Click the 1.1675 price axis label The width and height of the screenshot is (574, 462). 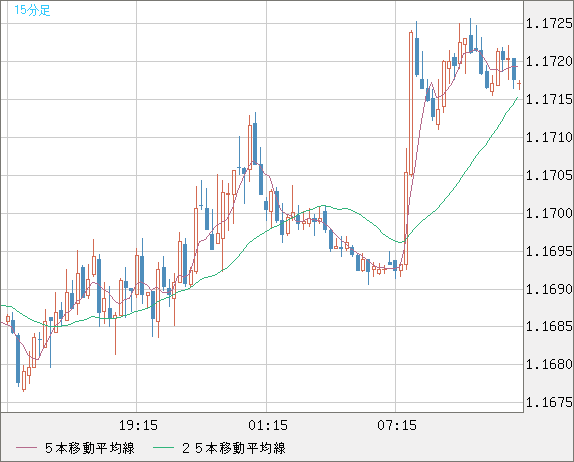coord(549,402)
